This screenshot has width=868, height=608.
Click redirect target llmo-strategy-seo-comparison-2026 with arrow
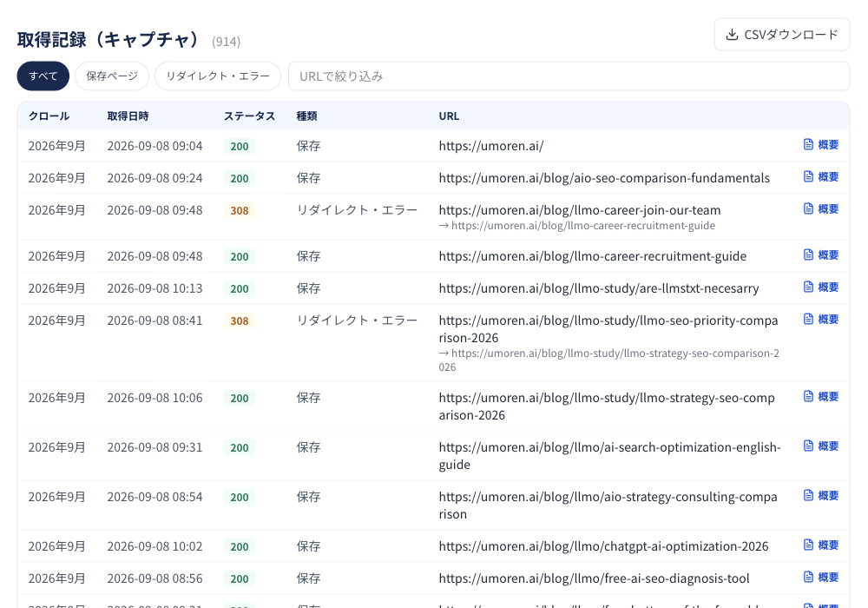609,360
